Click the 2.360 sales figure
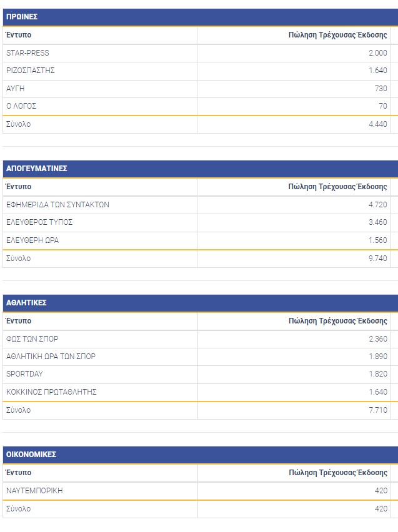Screen dimensions: 398x532 (x=378, y=339)
